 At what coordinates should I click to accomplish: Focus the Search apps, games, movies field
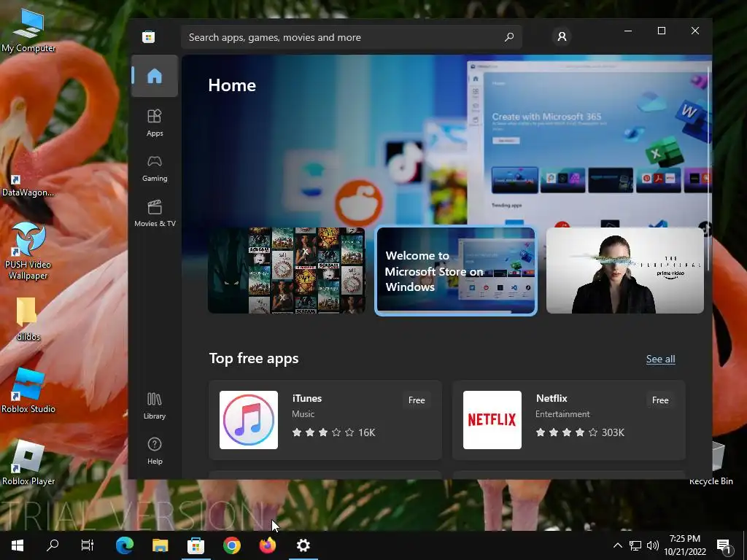351,37
